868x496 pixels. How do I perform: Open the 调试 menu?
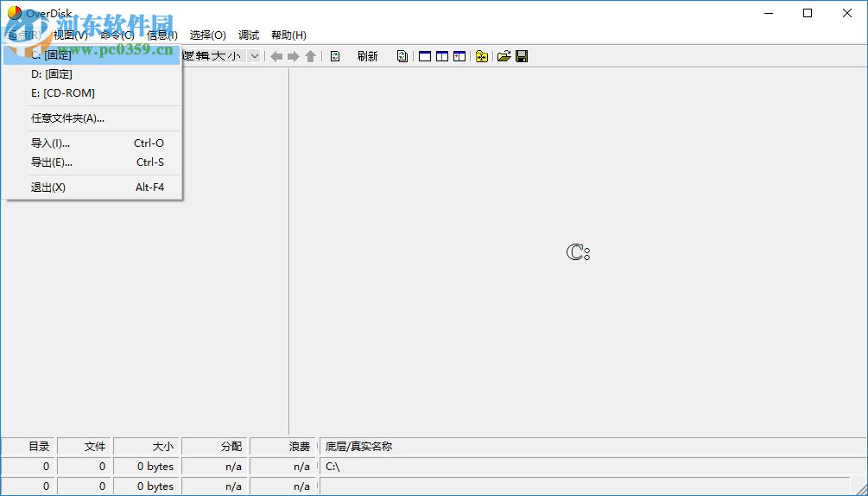[249, 35]
